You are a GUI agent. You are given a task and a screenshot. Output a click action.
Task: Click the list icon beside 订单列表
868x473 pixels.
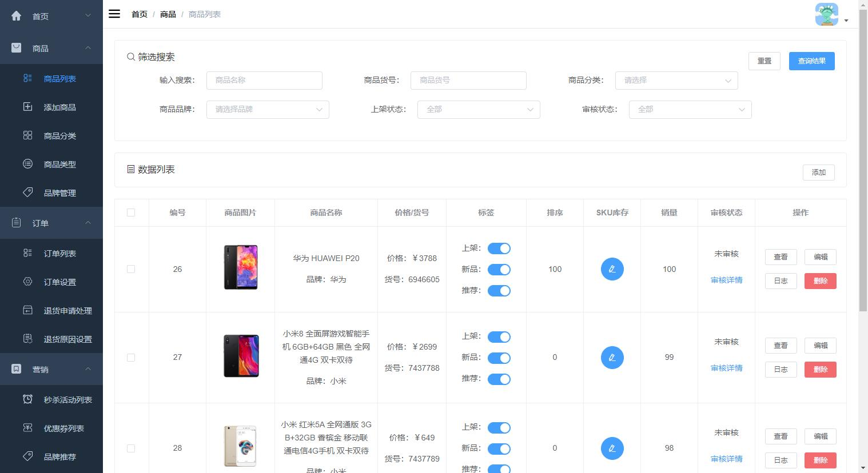point(27,253)
